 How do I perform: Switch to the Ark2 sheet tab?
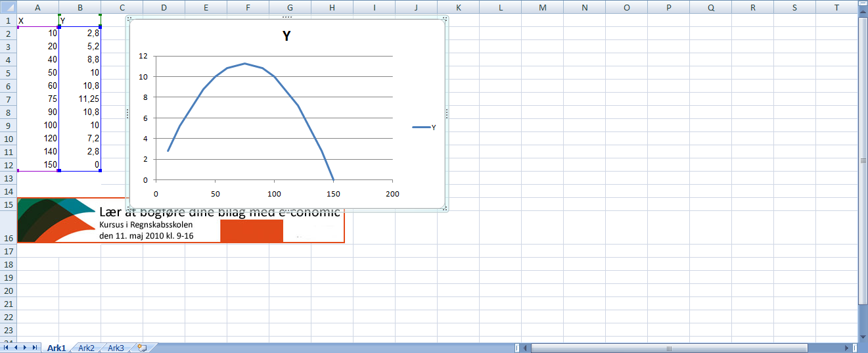pyautogui.click(x=87, y=348)
